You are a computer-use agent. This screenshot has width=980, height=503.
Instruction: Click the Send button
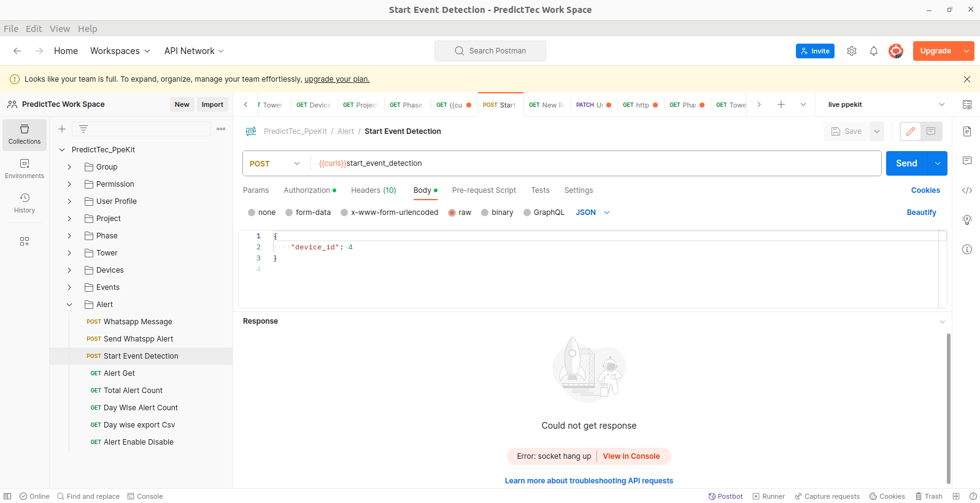pyautogui.click(x=906, y=163)
